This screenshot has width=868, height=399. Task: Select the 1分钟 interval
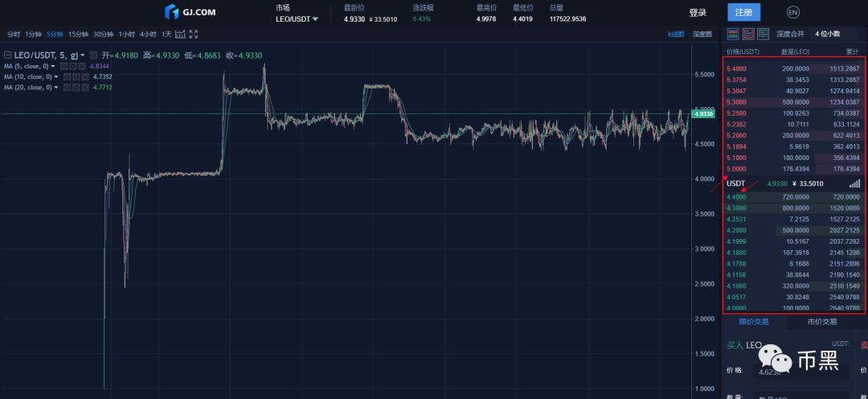tap(33, 35)
